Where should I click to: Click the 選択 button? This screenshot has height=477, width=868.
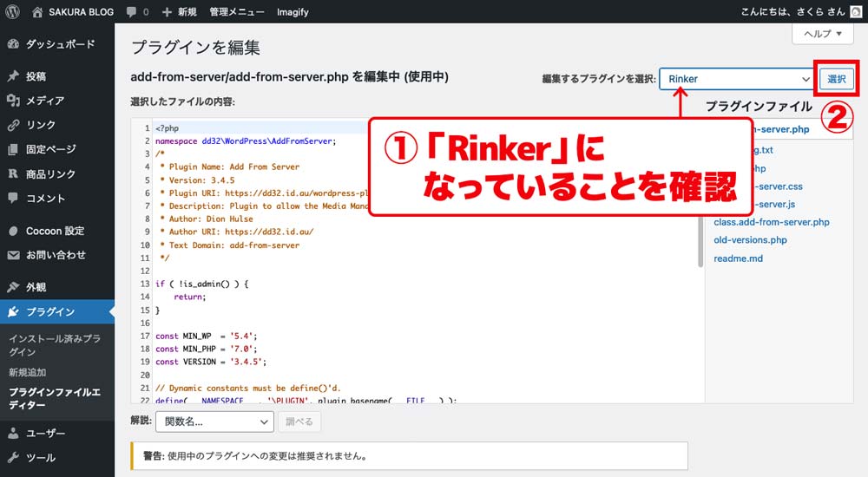[836, 79]
